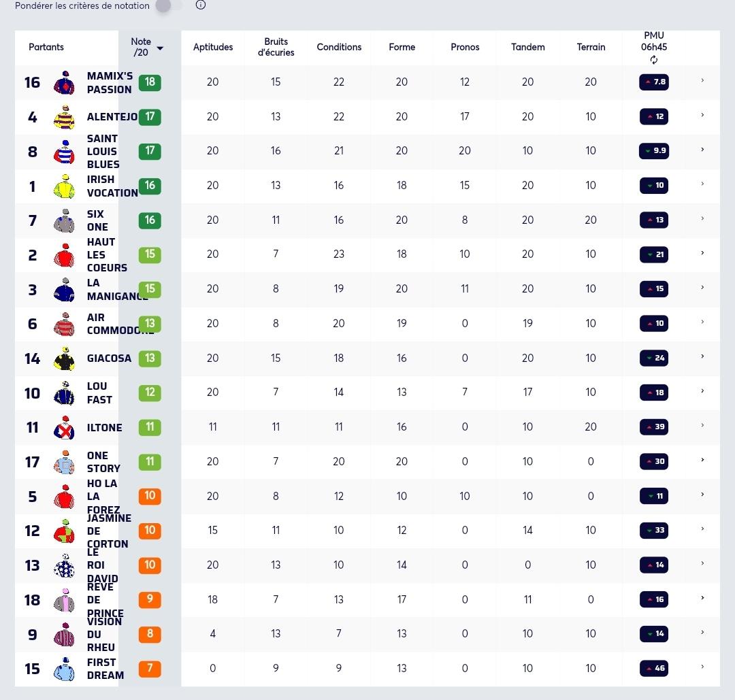Select the 7.8 PMU odds badge
This screenshot has height=700, width=735.
click(x=654, y=82)
